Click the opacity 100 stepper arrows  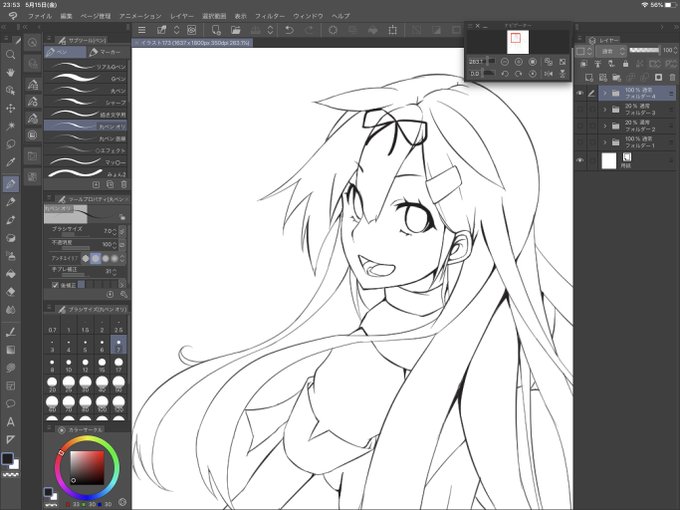tap(114, 245)
